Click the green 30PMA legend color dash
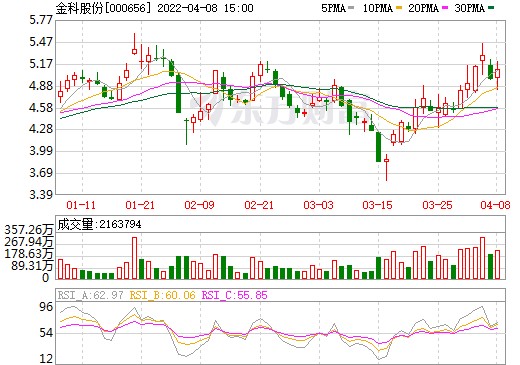This screenshot has width=520, height=365. (x=491, y=8)
